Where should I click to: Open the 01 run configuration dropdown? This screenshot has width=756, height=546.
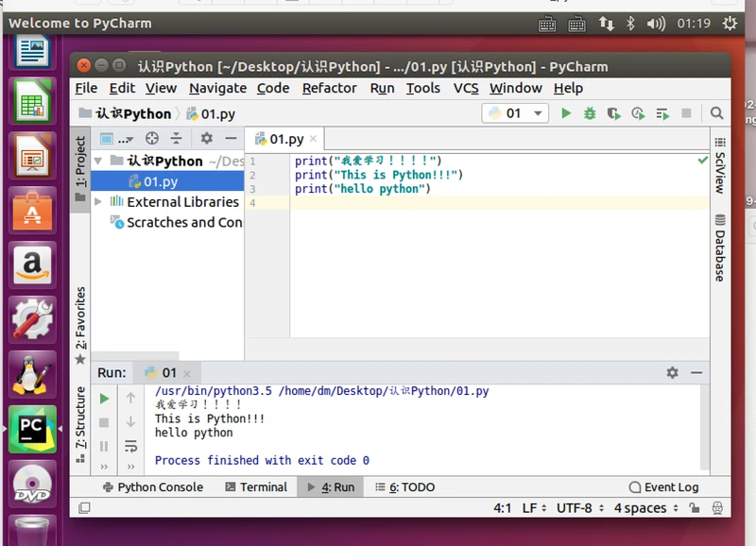(x=514, y=113)
